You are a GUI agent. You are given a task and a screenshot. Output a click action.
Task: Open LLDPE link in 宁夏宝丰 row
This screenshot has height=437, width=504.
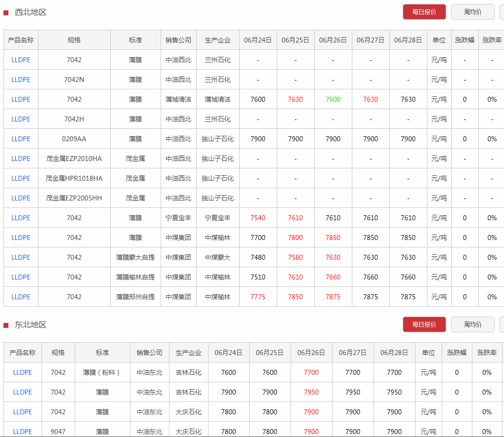click(x=21, y=218)
